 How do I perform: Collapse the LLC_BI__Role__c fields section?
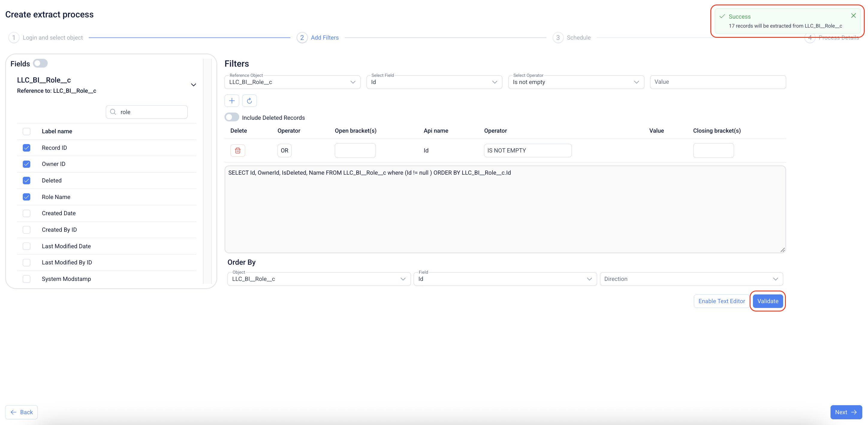(193, 85)
